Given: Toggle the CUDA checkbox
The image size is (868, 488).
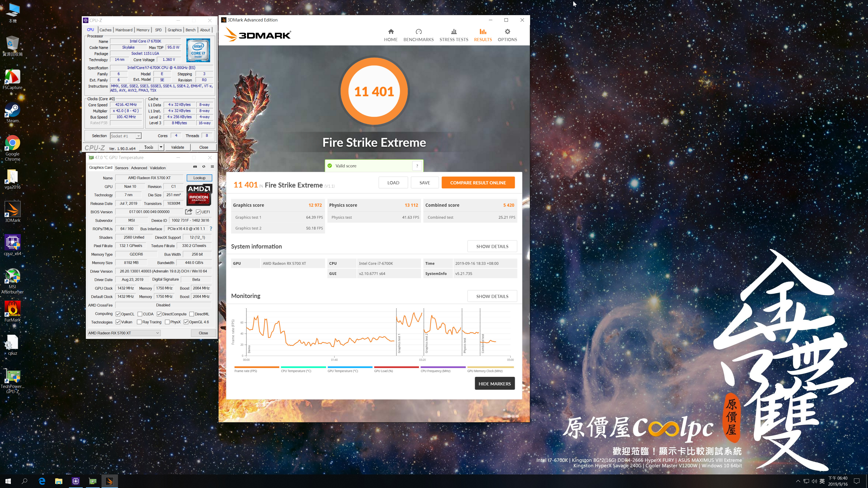Looking at the screenshot, I should [x=140, y=314].
